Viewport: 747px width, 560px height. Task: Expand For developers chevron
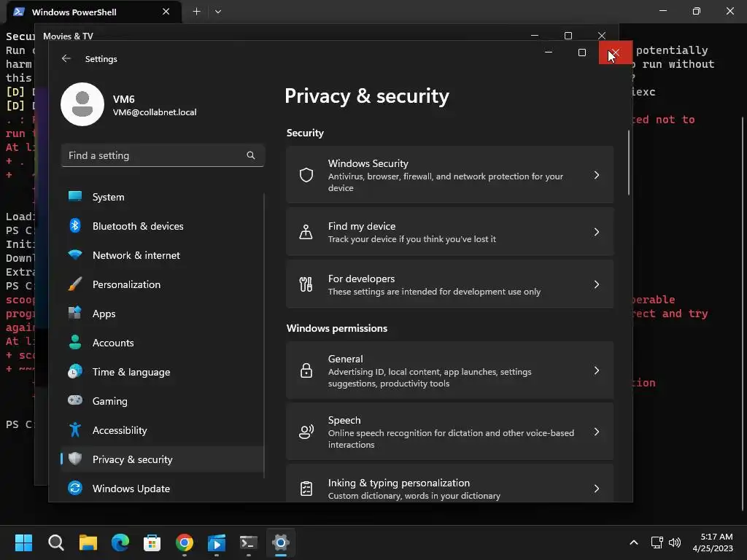597,284
